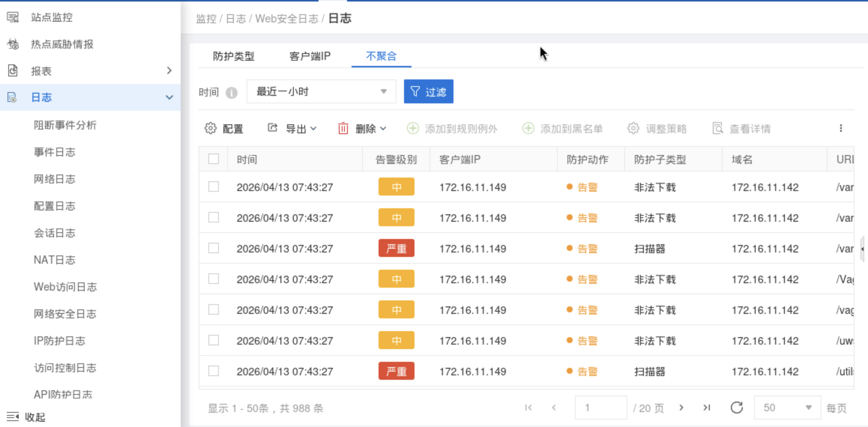The image size is (868, 427).
Task: Open 热点威胁情报 sidebar icon
Action: coord(13,44)
